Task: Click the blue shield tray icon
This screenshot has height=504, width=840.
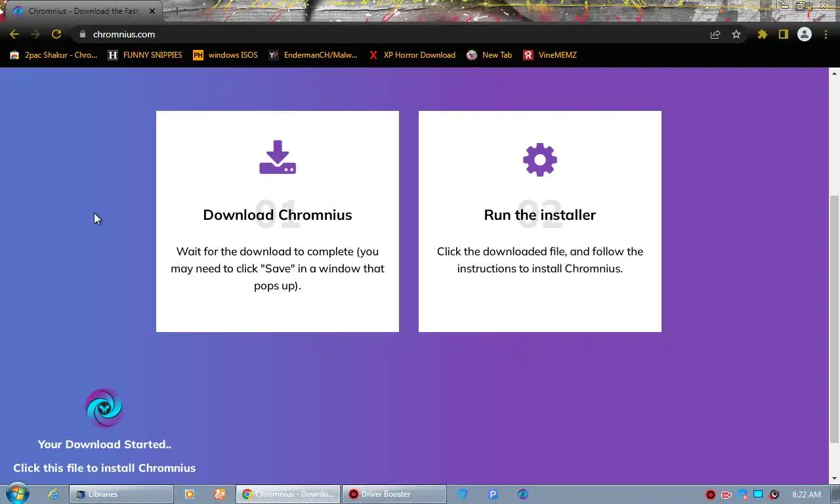Action: [742, 495]
